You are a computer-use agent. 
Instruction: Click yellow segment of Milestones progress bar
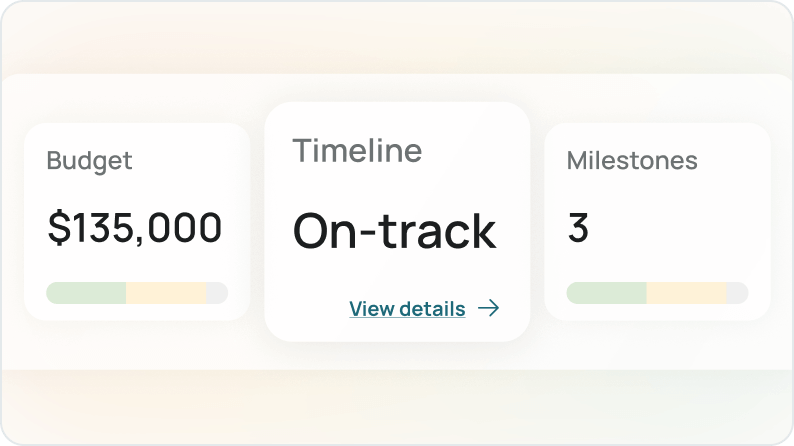[685, 293]
